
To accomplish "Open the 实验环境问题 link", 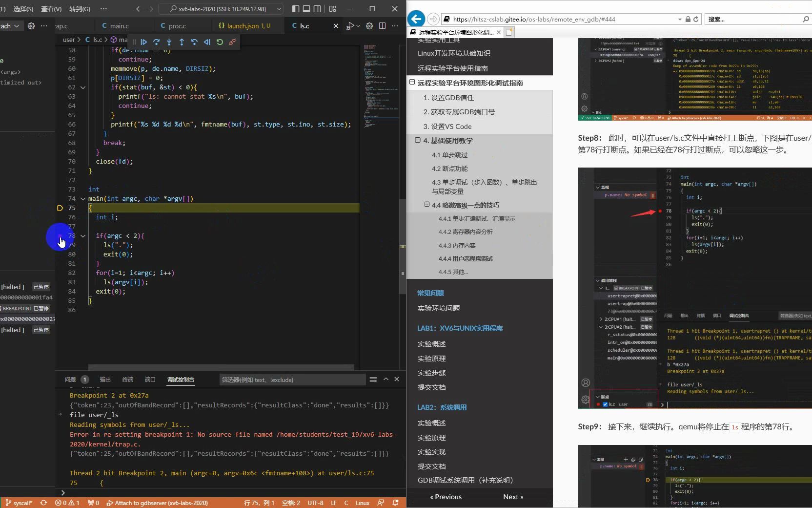I will click(439, 308).
